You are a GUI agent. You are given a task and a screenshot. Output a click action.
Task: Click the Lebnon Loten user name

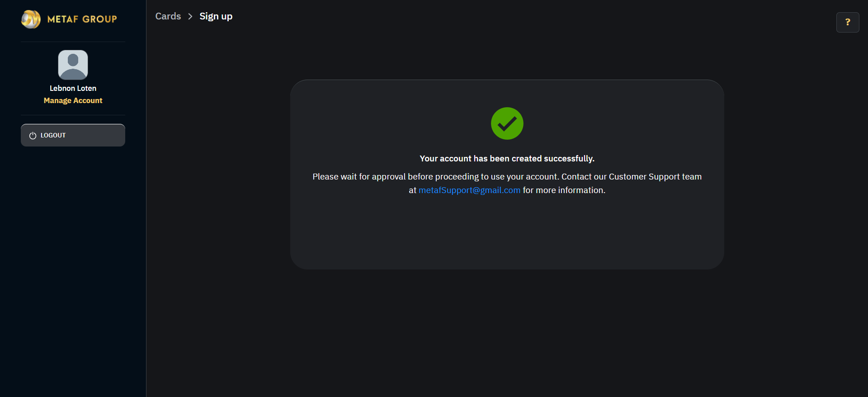(73, 88)
